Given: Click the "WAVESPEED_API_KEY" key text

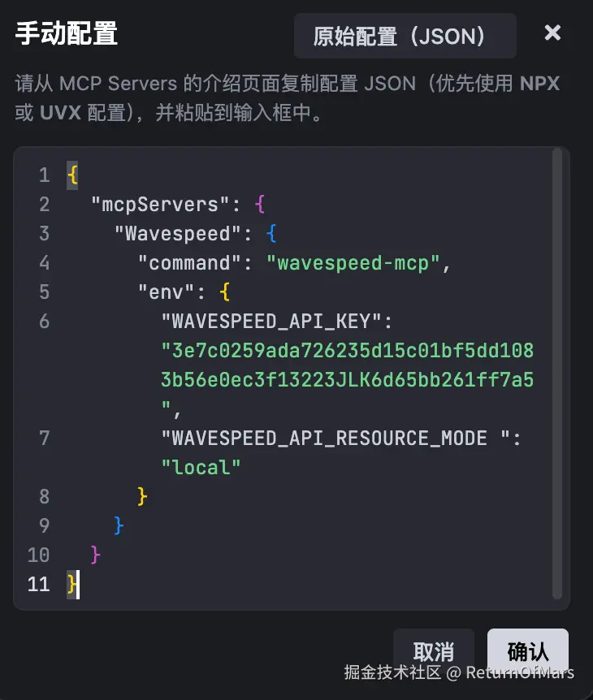Looking at the screenshot, I should tap(271, 322).
